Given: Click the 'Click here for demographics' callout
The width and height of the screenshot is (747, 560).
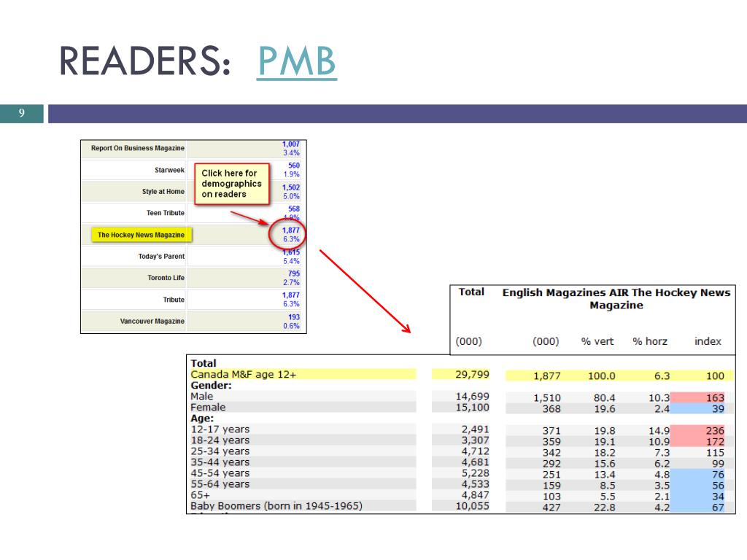Looking at the screenshot, I should pos(231,184).
